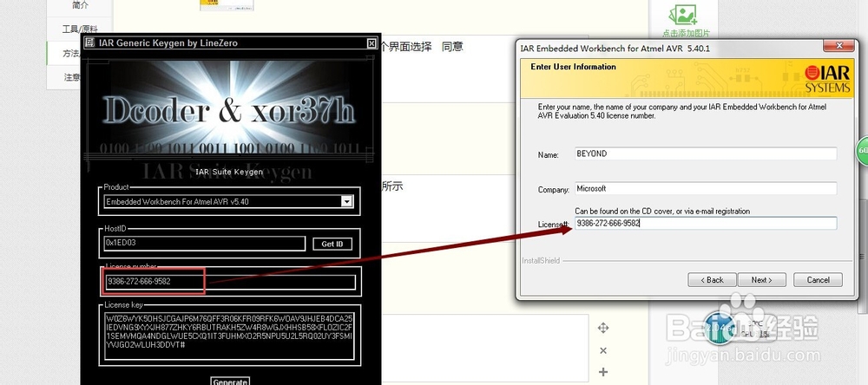Click the keygen title bar app icon
Image resolution: width=868 pixels, height=385 pixels.
pos(89,42)
